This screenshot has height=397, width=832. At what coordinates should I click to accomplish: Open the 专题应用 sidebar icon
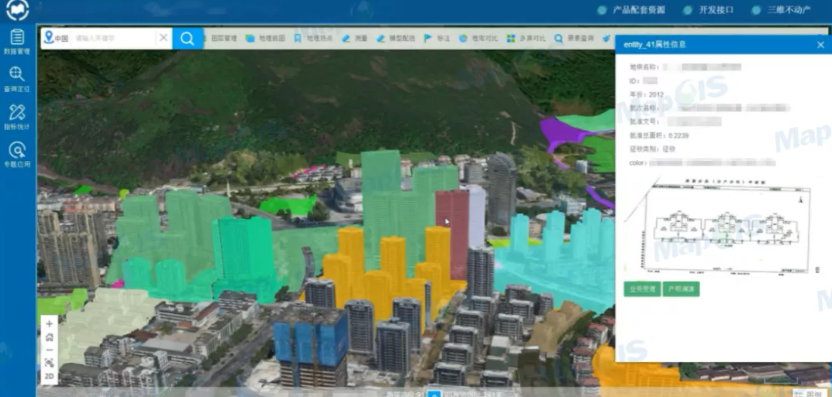[17, 155]
